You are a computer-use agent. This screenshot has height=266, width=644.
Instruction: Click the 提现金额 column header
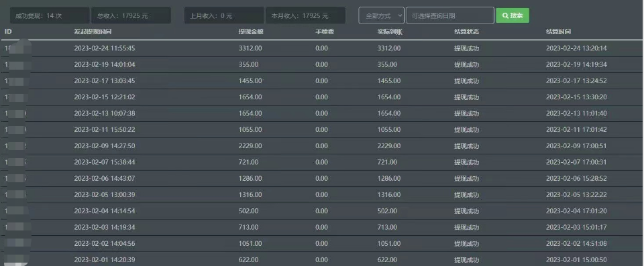coord(250,31)
